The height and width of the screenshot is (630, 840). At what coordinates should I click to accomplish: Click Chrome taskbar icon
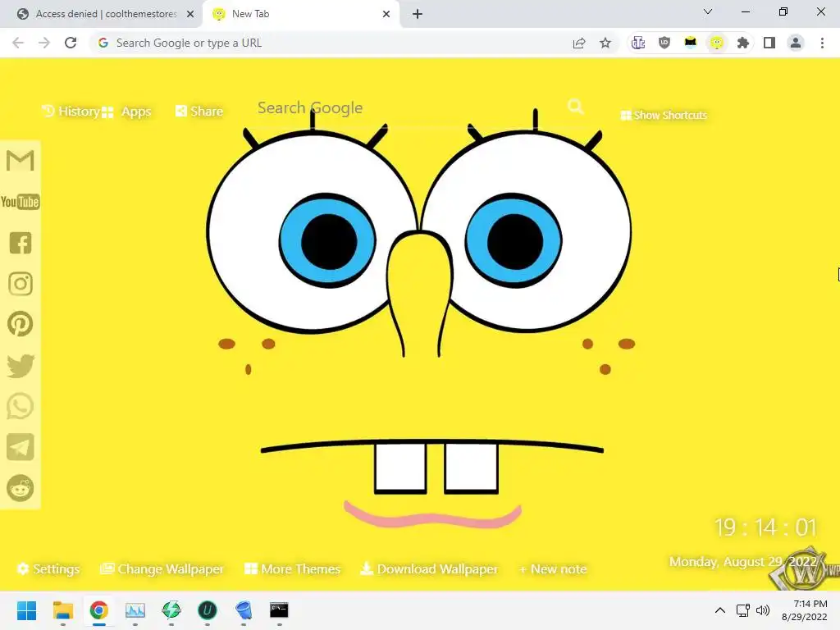99,610
